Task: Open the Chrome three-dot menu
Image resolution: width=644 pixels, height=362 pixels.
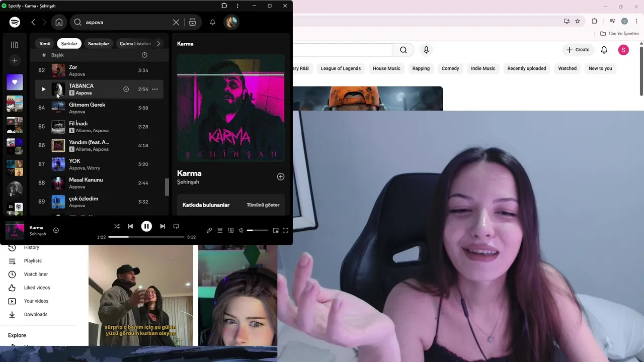Action: point(637,21)
